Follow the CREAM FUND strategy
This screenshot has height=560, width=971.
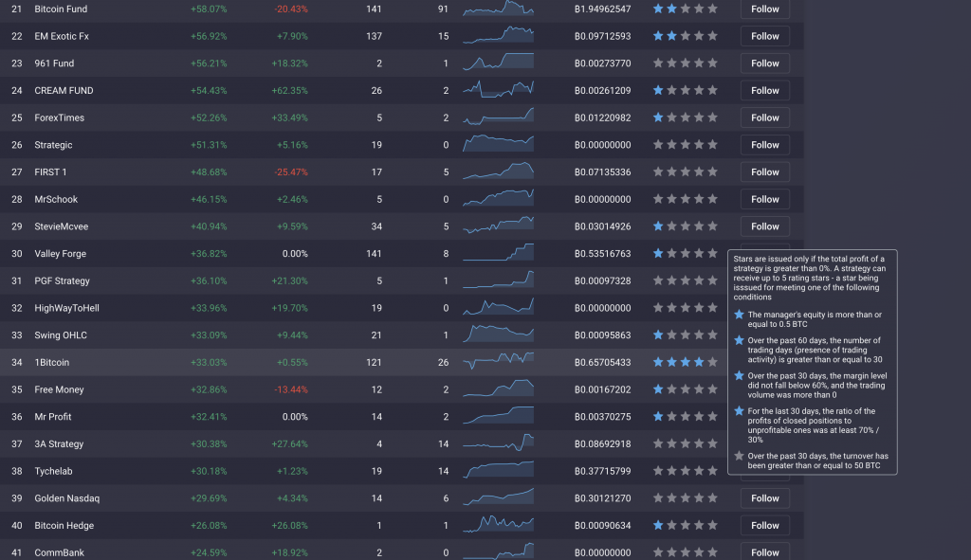point(764,90)
